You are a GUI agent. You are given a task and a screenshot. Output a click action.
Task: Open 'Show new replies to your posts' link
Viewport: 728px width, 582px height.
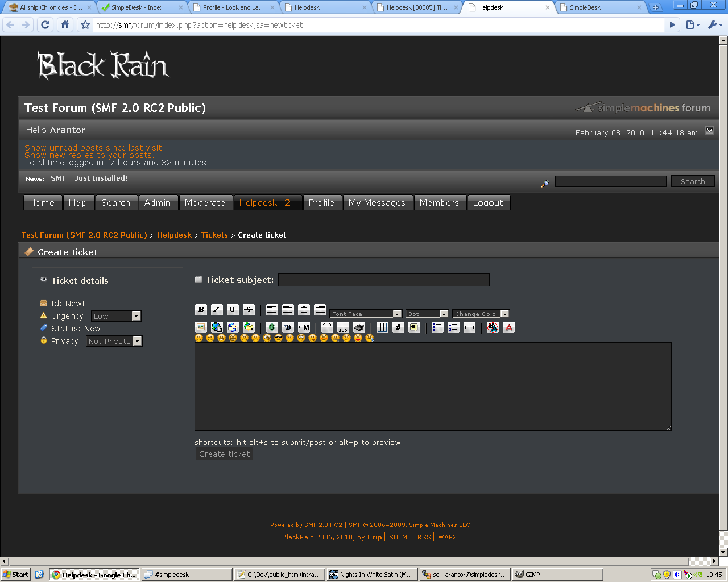tap(89, 155)
